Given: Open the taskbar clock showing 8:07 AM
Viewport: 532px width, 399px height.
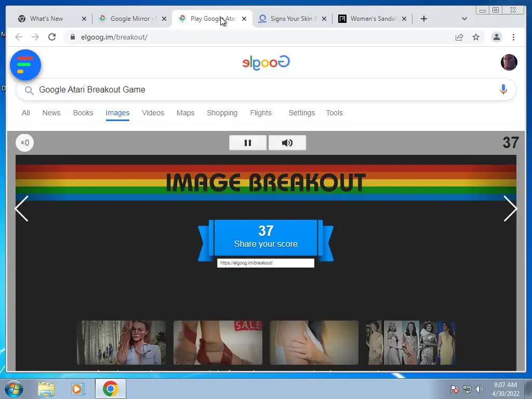Looking at the screenshot, I should click(x=506, y=389).
